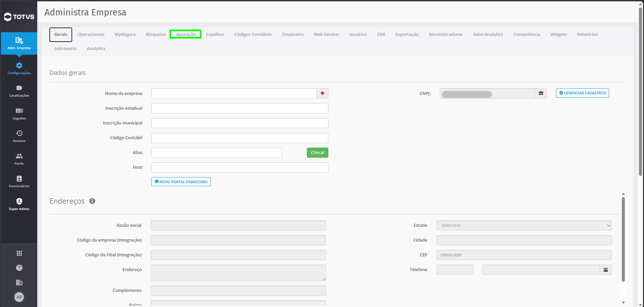This screenshot has width=644, height=307.
Task: Click the Endereços panel scrollbar
Action: point(623,239)
